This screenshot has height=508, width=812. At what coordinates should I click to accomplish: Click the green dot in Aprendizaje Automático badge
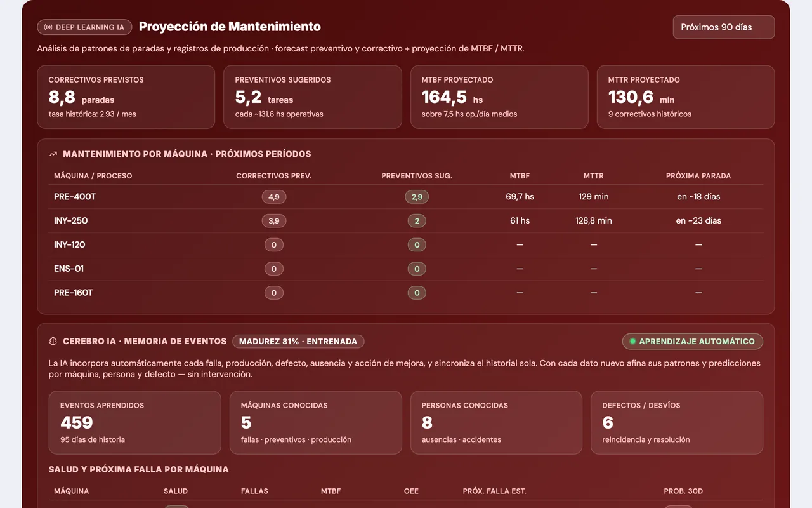coord(632,341)
